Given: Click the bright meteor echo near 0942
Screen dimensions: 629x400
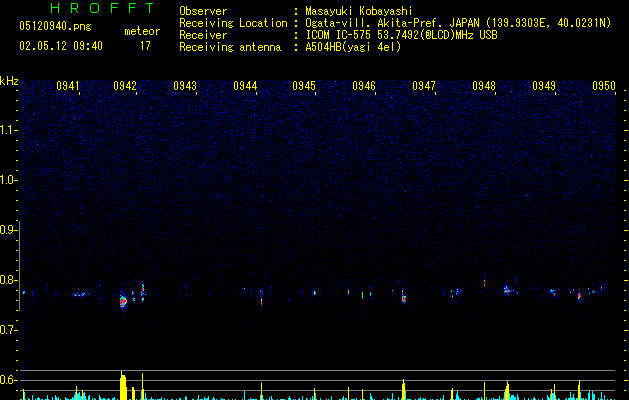Looking at the screenshot, I should [x=123, y=301].
